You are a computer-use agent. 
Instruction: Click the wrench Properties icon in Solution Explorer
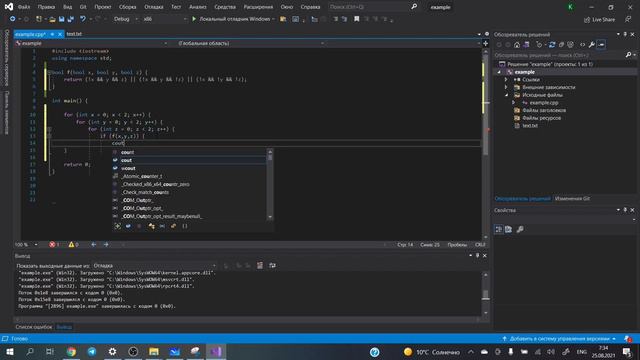[591, 44]
